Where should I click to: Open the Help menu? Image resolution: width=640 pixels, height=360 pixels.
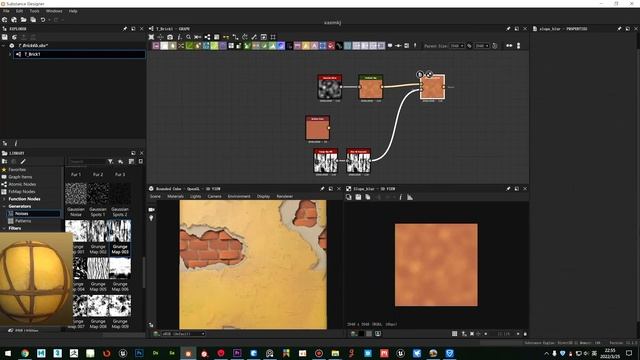tap(73, 11)
